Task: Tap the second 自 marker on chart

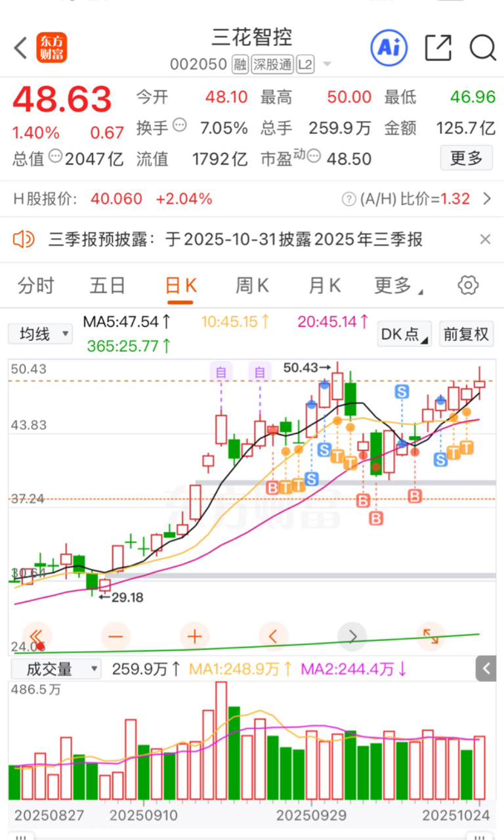Action: (260, 372)
